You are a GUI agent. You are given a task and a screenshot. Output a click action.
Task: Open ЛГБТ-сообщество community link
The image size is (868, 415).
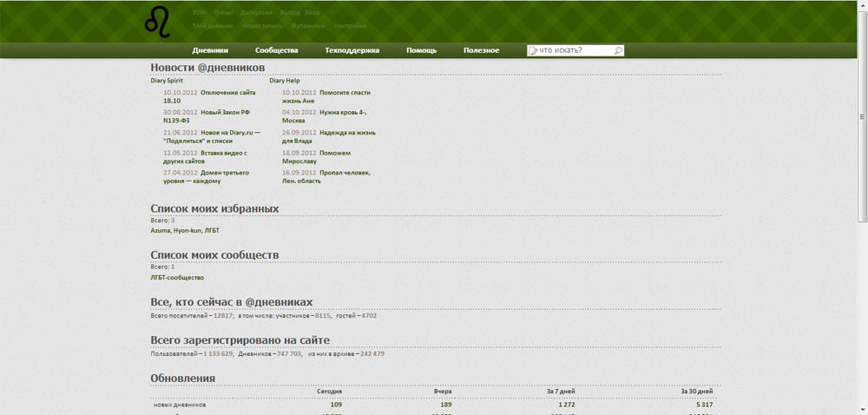coord(177,278)
